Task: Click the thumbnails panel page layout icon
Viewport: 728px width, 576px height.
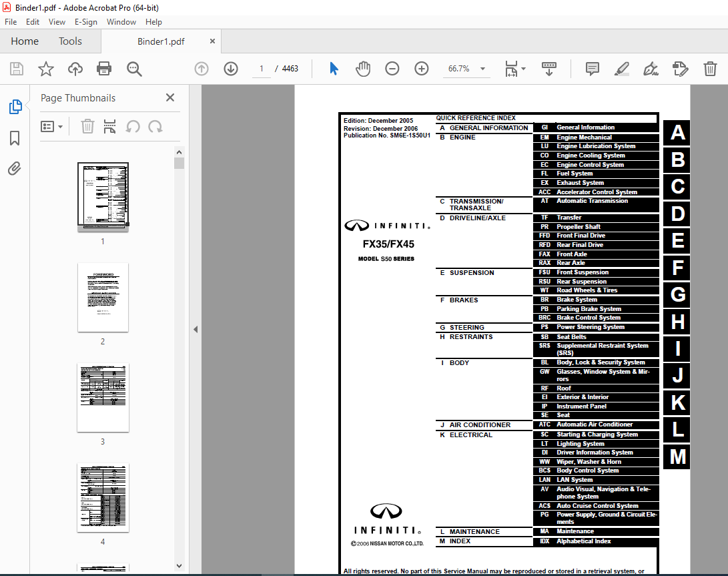Action: 109,126
